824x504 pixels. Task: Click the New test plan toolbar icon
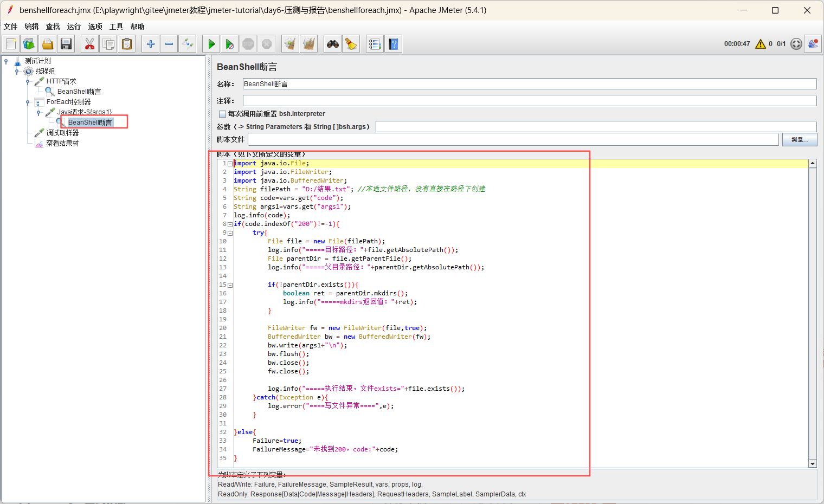11,44
